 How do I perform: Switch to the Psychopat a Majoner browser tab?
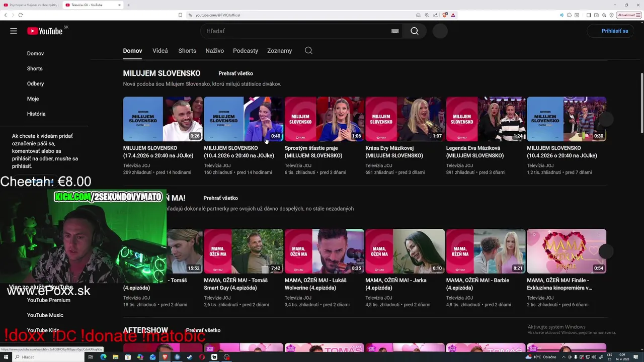(x=30, y=5)
